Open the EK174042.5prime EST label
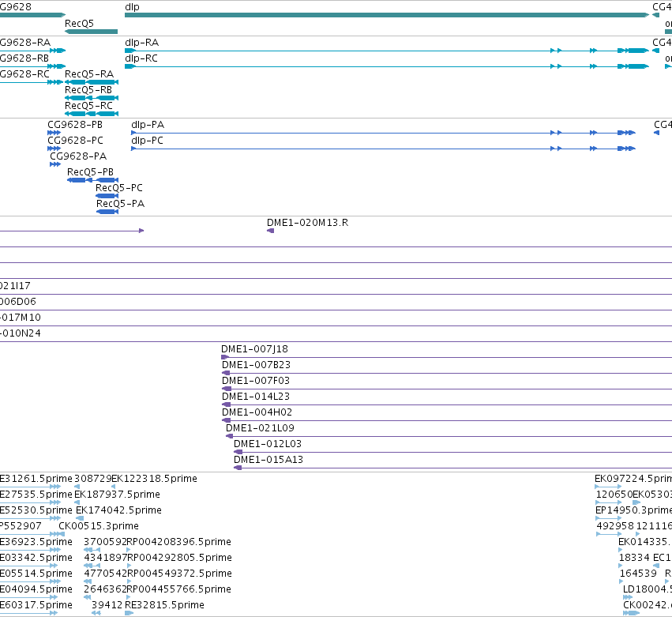 118,510
